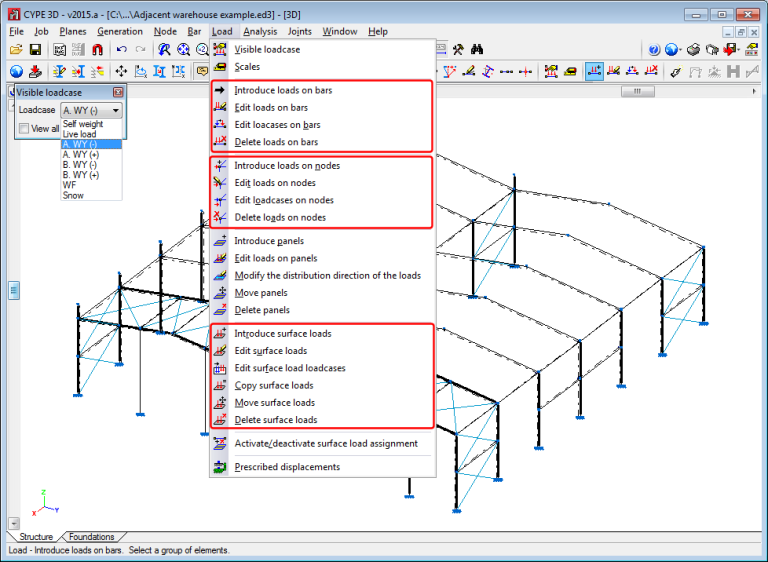Open file with the folder icon
Screen dimensions: 768x562
(16, 49)
